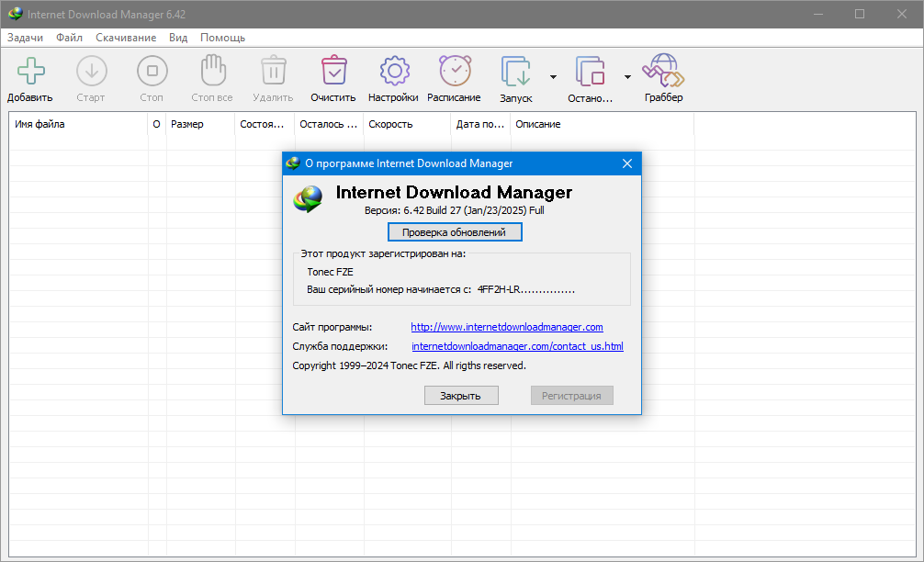
Task: Click the Очистить toolbar icon
Action: [x=332, y=72]
